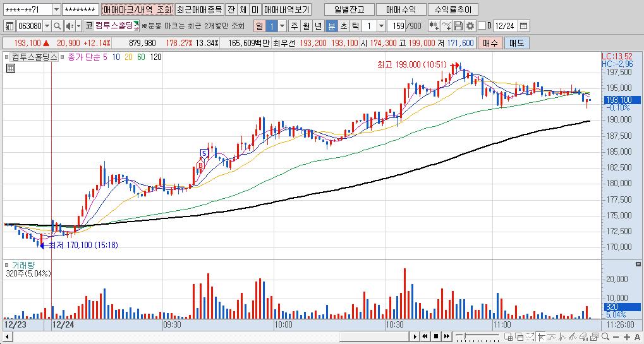Click the eraser-with-bars icon in bottom toolbar
This screenshot has height=344, width=644.
tap(583, 336)
